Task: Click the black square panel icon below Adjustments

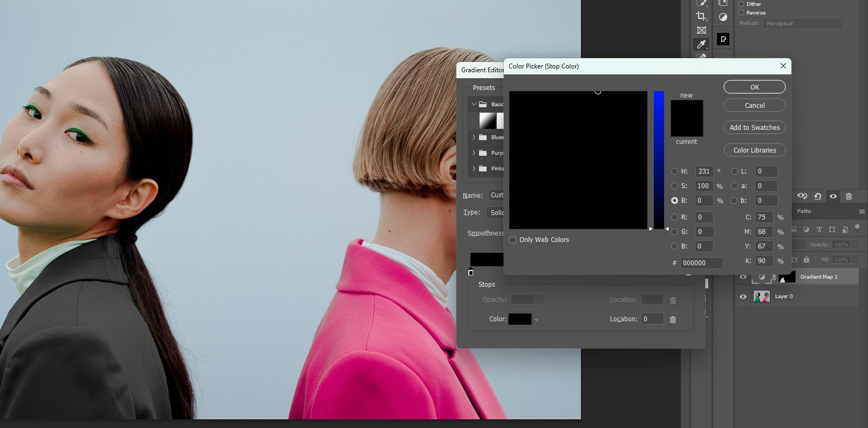Action: tap(723, 39)
